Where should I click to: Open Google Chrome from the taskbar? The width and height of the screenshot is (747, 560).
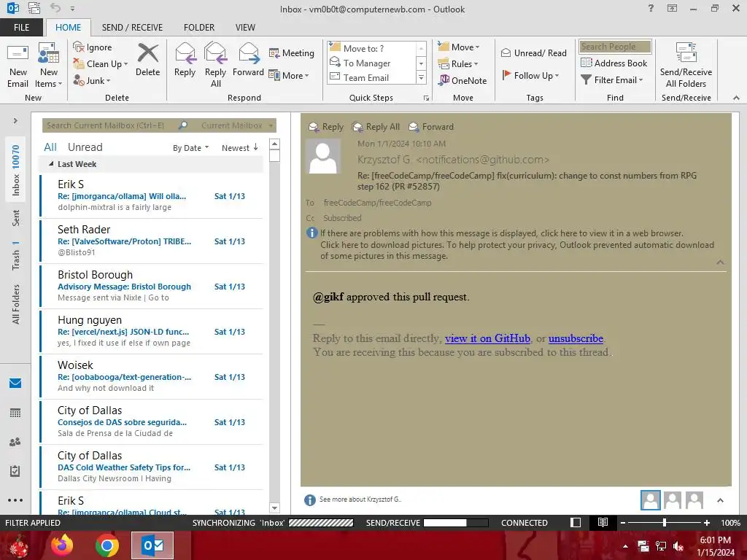point(107,545)
